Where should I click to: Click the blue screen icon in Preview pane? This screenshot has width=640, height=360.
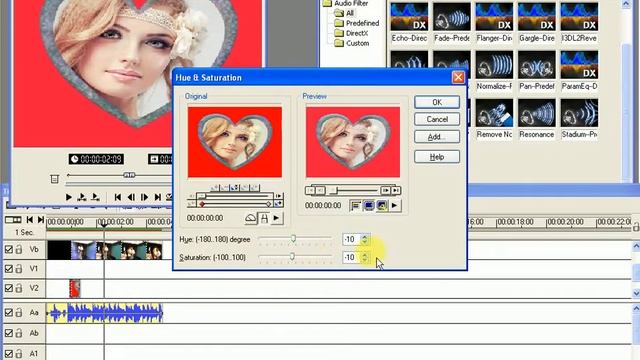(369, 206)
